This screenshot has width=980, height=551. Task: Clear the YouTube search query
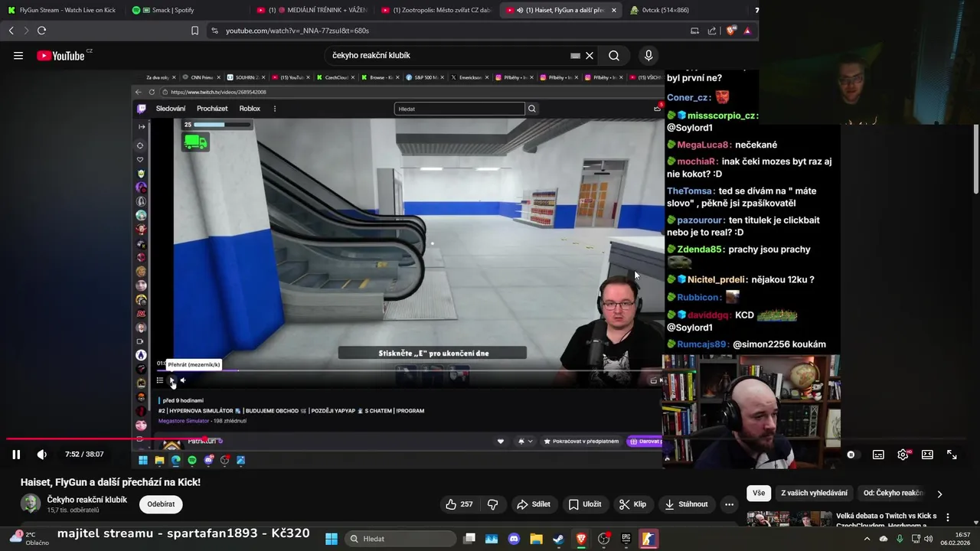point(590,55)
